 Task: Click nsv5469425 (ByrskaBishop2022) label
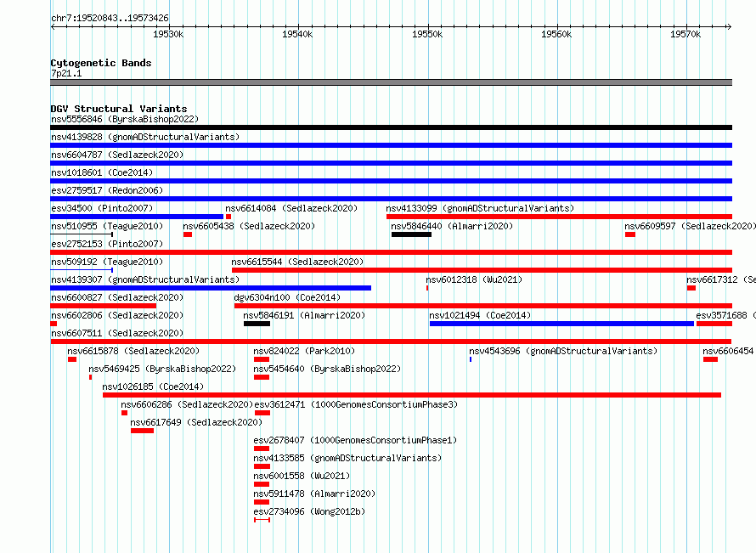tap(162, 369)
